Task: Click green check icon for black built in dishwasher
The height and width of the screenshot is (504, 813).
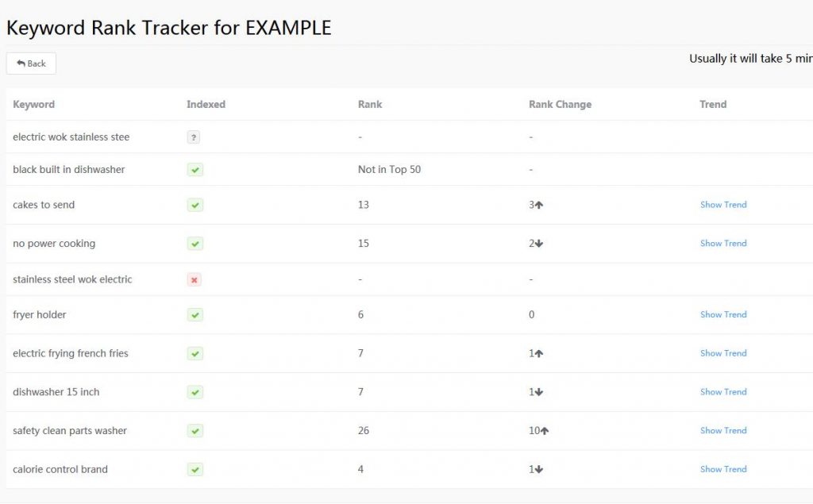Action: coord(195,170)
